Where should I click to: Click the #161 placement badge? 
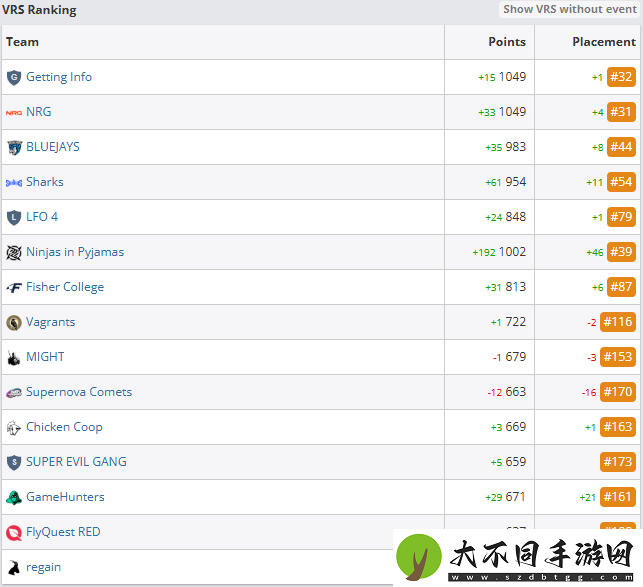pyautogui.click(x=618, y=497)
